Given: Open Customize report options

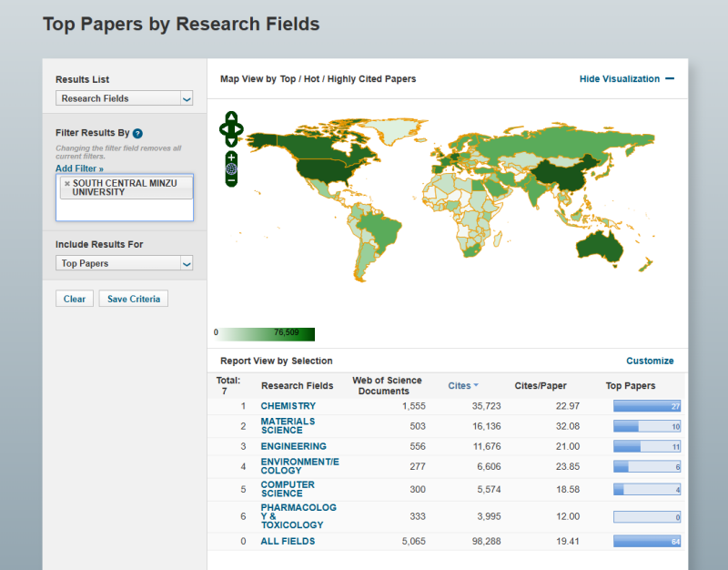Looking at the screenshot, I should [x=650, y=361].
